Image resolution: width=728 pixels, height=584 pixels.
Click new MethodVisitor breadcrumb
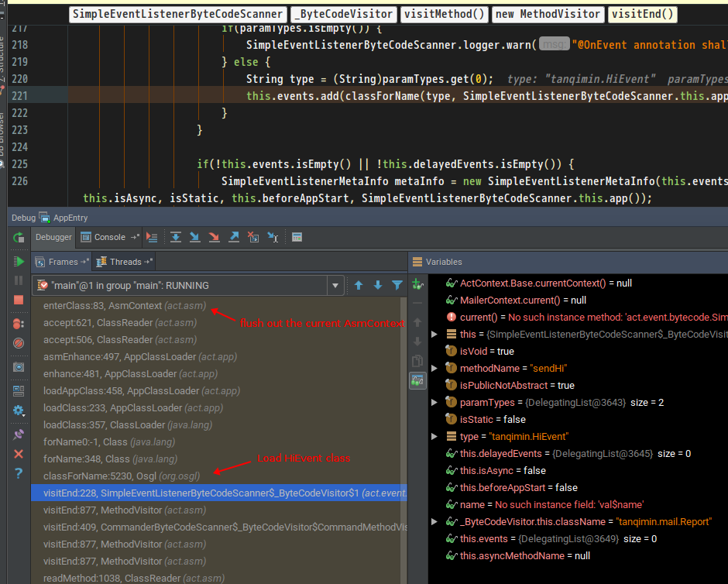pyautogui.click(x=548, y=14)
